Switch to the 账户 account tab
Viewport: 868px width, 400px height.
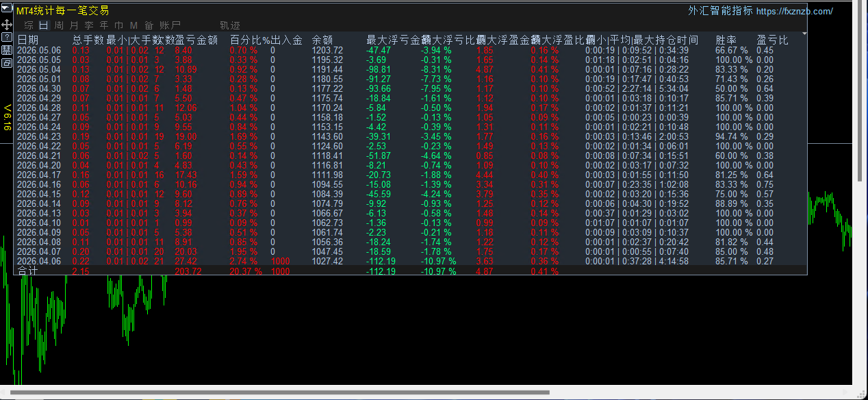click(170, 25)
